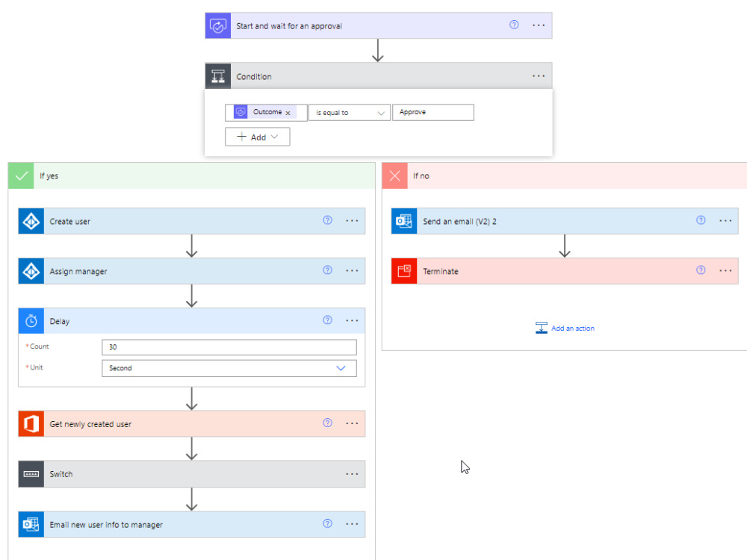Expand the Terminate action
The width and height of the screenshot is (747, 560).
tap(565, 271)
